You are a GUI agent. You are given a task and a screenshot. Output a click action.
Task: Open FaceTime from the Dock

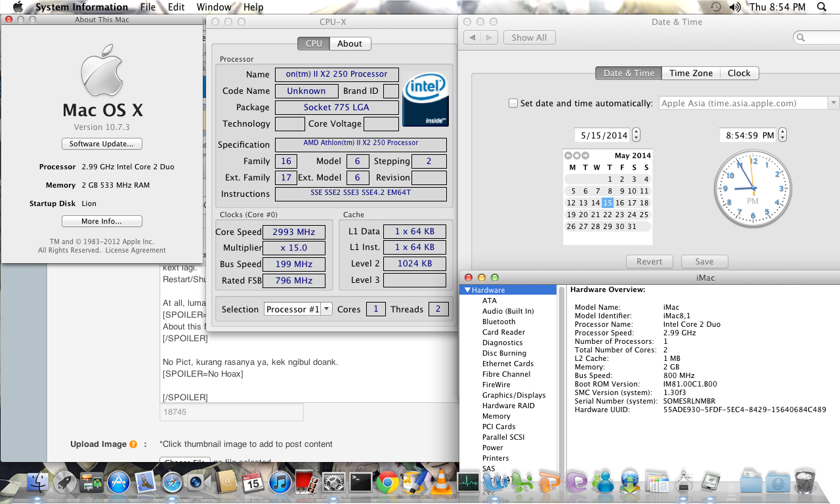(198, 483)
